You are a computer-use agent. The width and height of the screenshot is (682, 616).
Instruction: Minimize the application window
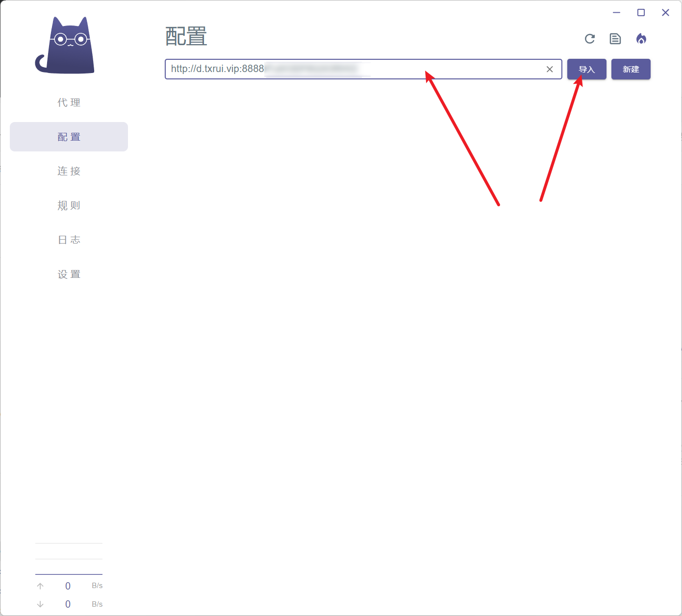(616, 13)
